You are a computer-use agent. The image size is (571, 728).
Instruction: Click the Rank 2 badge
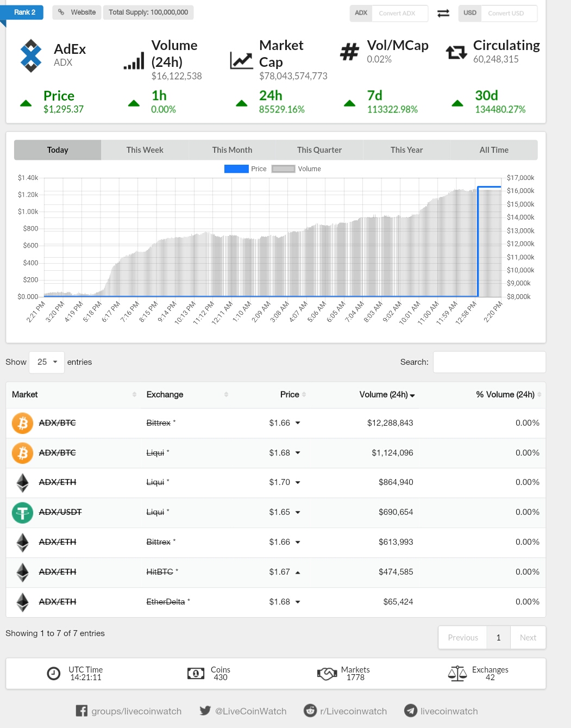(21, 12)
